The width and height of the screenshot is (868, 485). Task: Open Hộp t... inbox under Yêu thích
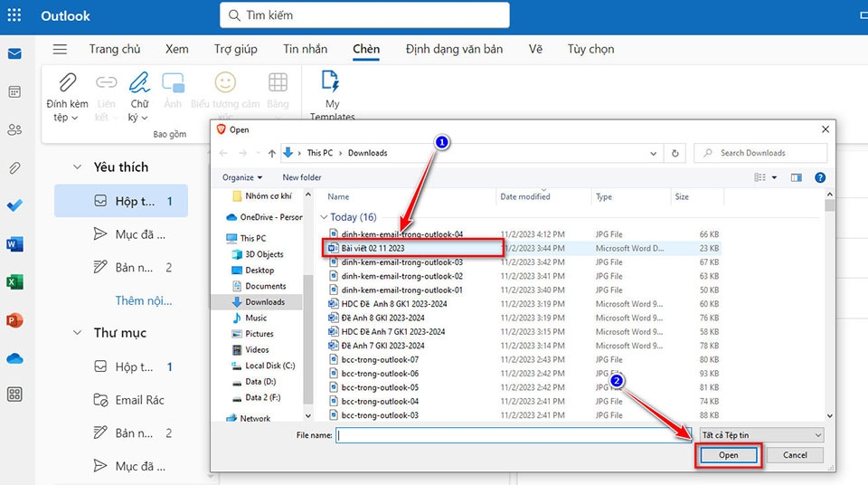121,201
